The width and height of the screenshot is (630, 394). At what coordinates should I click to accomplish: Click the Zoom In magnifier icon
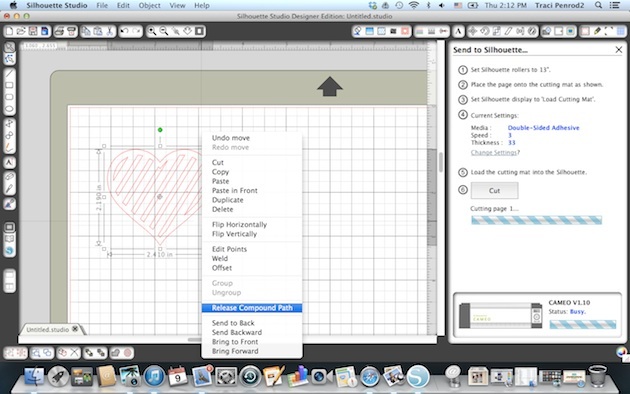click(x=152, y=31)
